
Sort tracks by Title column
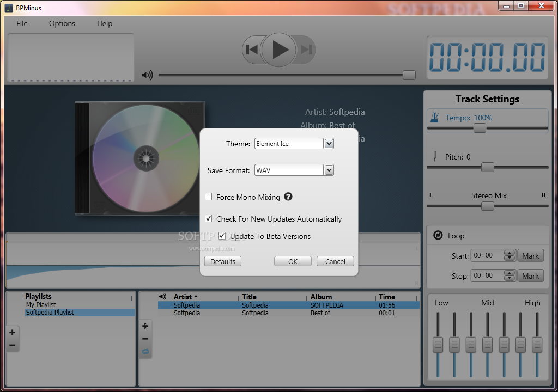[x=249, y=297]
